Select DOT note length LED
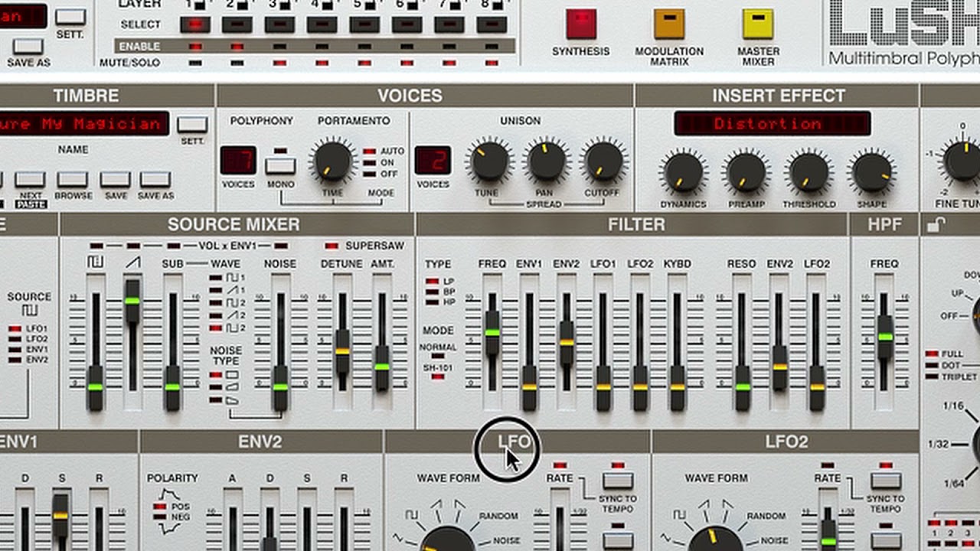 [x=931, y=365]
